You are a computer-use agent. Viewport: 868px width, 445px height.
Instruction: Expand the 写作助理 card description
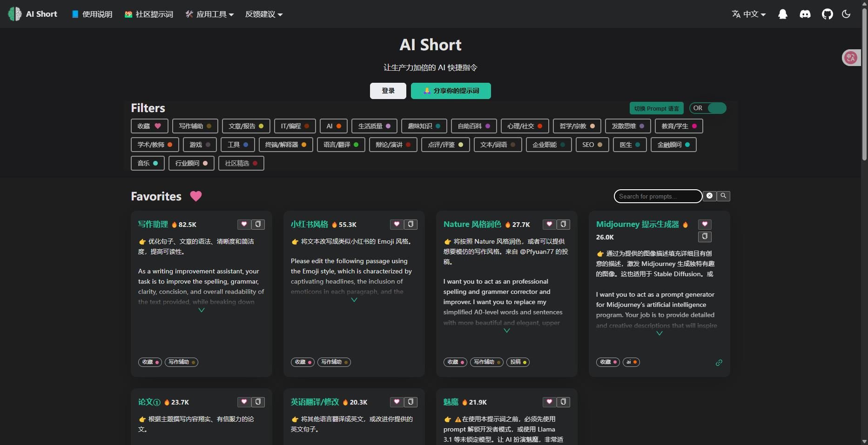(202, 310)
